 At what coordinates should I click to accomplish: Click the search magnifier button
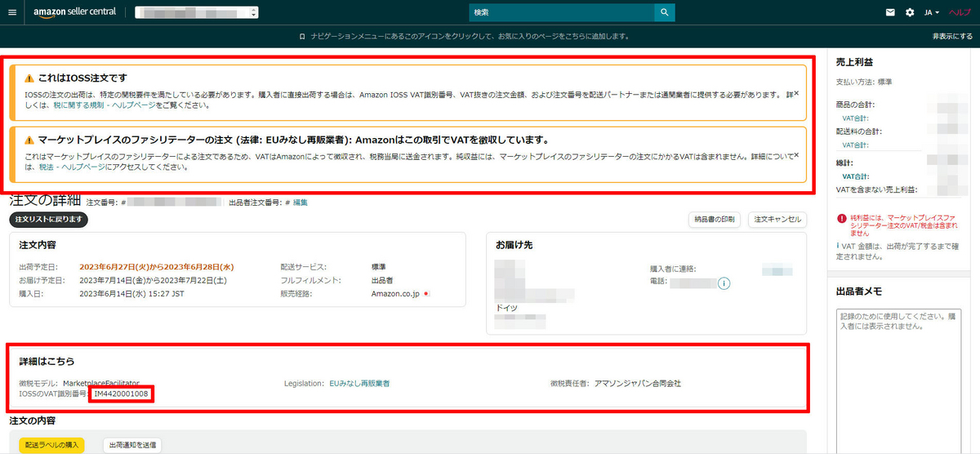pyautogui.click(x=665, y=12)
